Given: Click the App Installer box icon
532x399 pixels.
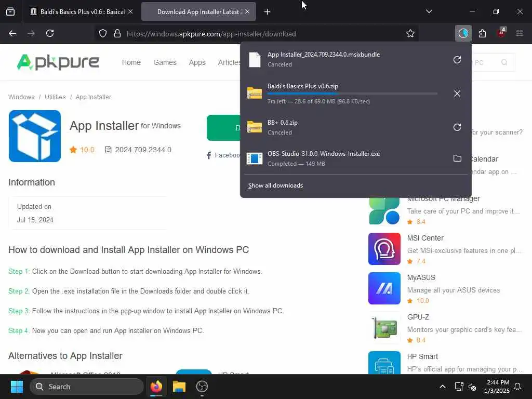Looking at the screenshot, I should coord(35,136).
